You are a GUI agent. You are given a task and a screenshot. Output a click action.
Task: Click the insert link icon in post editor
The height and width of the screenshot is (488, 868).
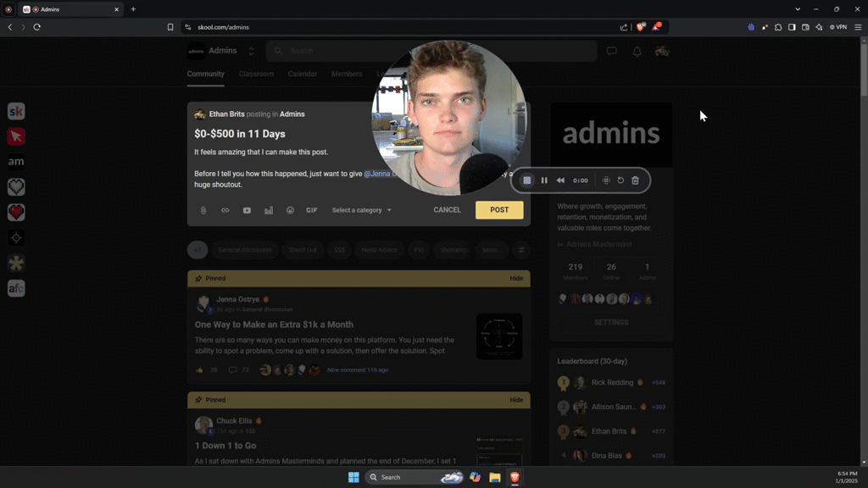(x=225, y=210)
